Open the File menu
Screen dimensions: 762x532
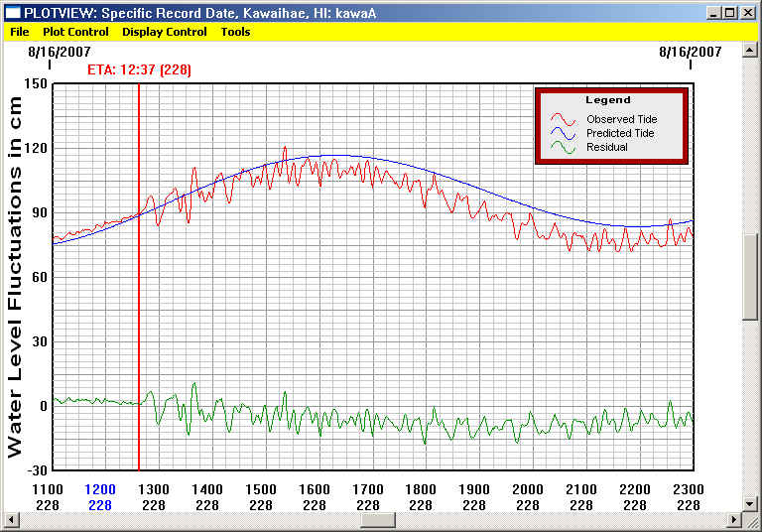click(20, 32)
